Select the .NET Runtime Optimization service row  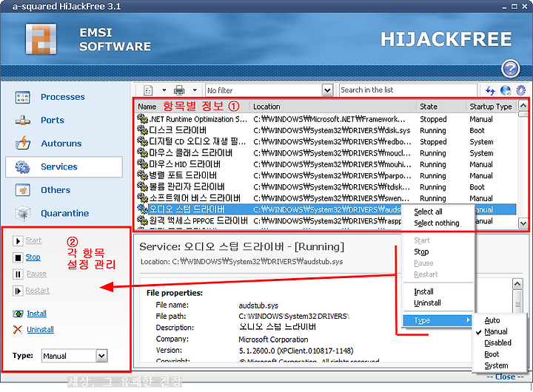click(x=326, y=119)
